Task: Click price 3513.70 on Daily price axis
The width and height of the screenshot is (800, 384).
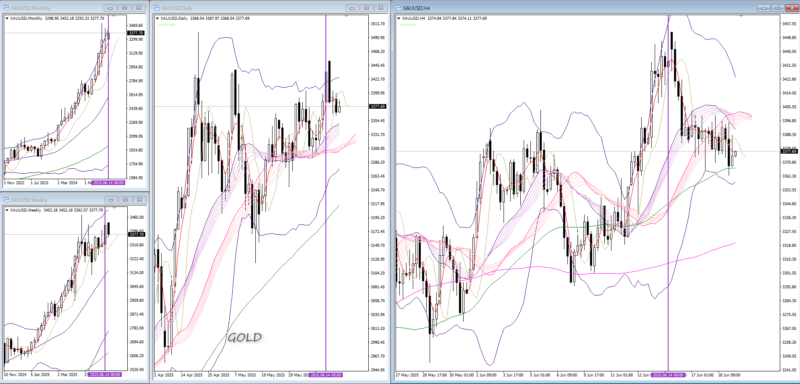Action: tap(378, 23)
